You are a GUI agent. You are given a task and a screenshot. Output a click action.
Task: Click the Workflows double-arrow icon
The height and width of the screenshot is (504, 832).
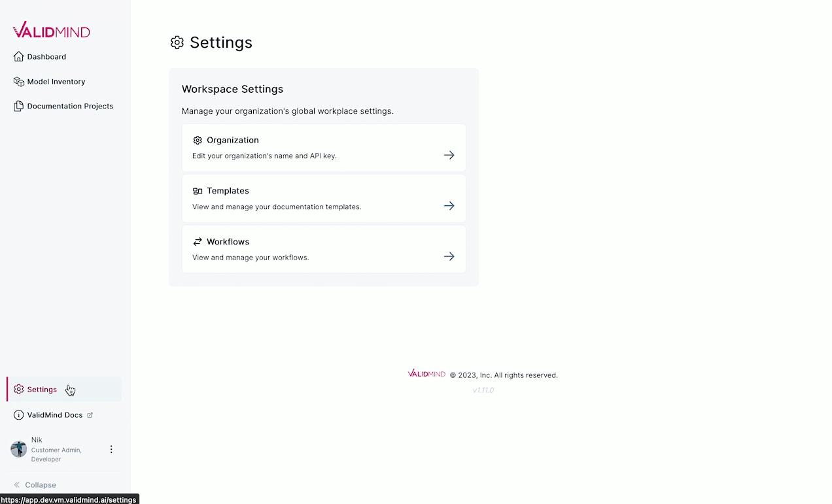click(198, 241)
